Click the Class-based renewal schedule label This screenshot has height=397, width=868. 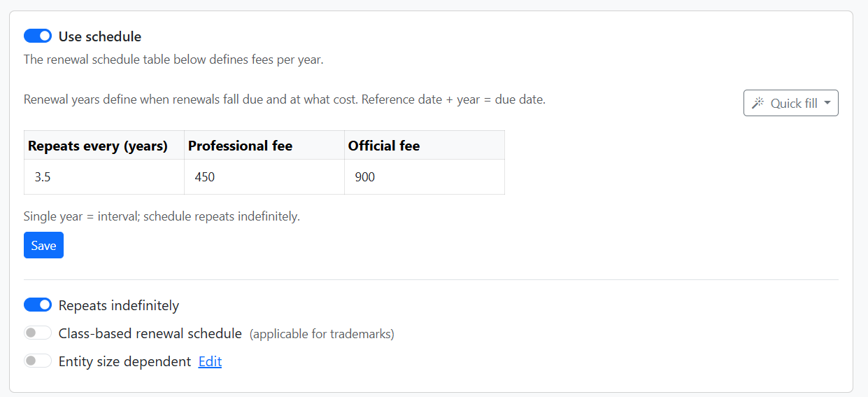[x=150, y=333]
